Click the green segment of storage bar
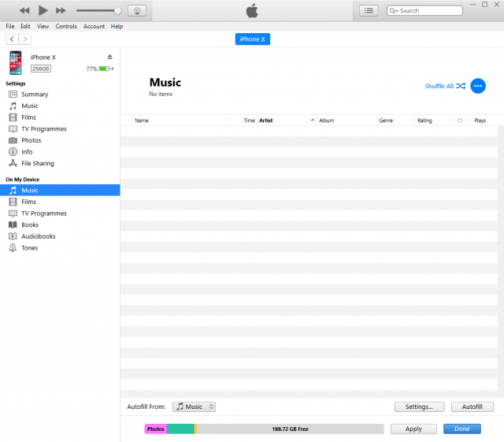The image size is (504, 442). (180, 429)
